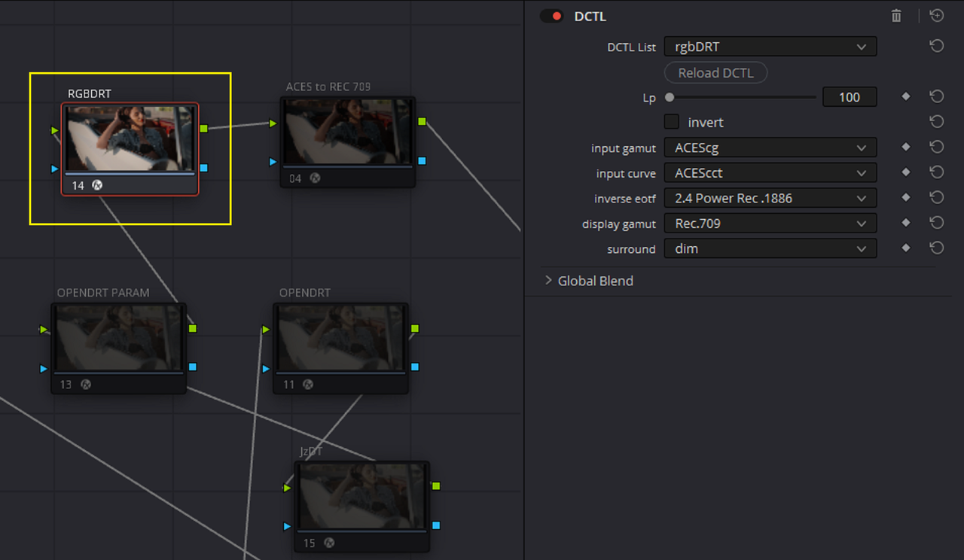Open the input gamut dropdown showing ACEScg
Screen dimensions: 964x560
pos(770,148)
